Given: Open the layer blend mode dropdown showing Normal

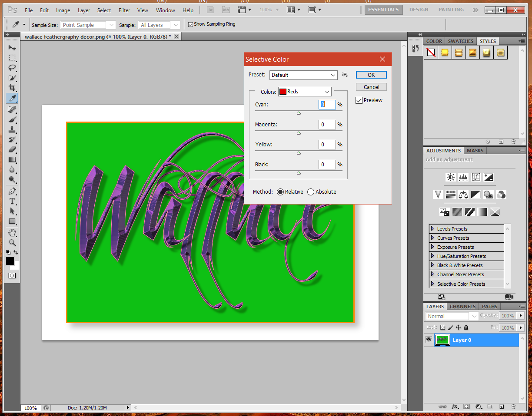Looking at the screenshot, I should [x=452, y=316].
